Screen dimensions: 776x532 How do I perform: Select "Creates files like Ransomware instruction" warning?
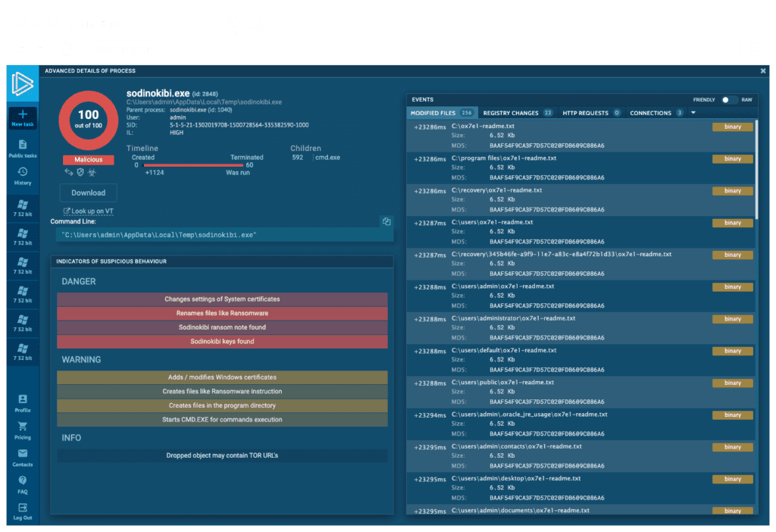(x=222, y=392)
